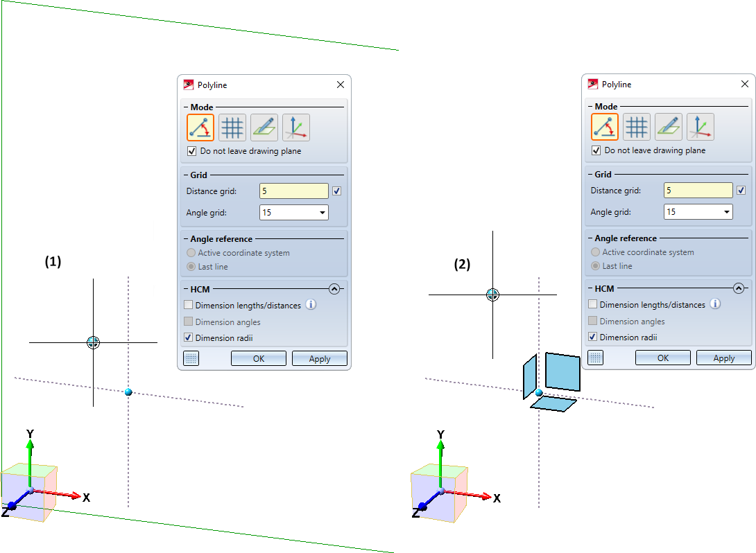Close the left Polyline dialog

pyautogui.click(x=341, y=85)
